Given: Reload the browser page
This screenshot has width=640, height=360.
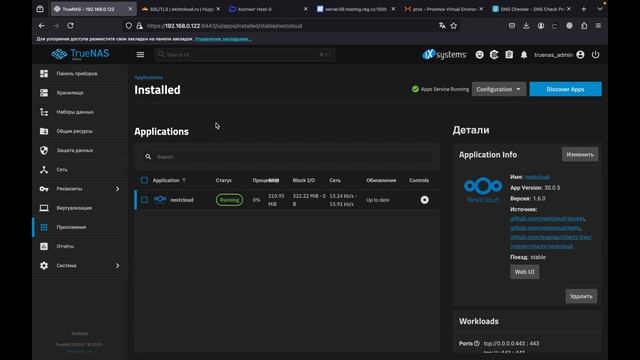Looking at the screenshot, I should point(70,26).
